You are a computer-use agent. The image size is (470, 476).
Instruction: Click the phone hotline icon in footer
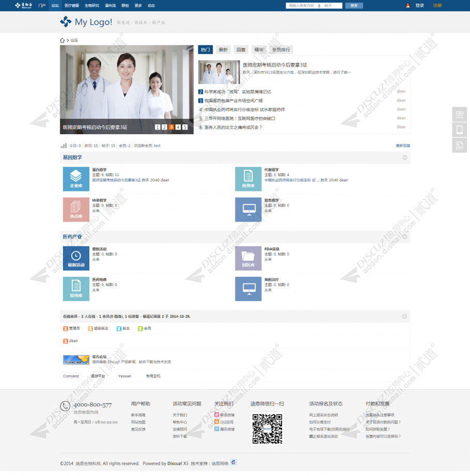[65, 406]
